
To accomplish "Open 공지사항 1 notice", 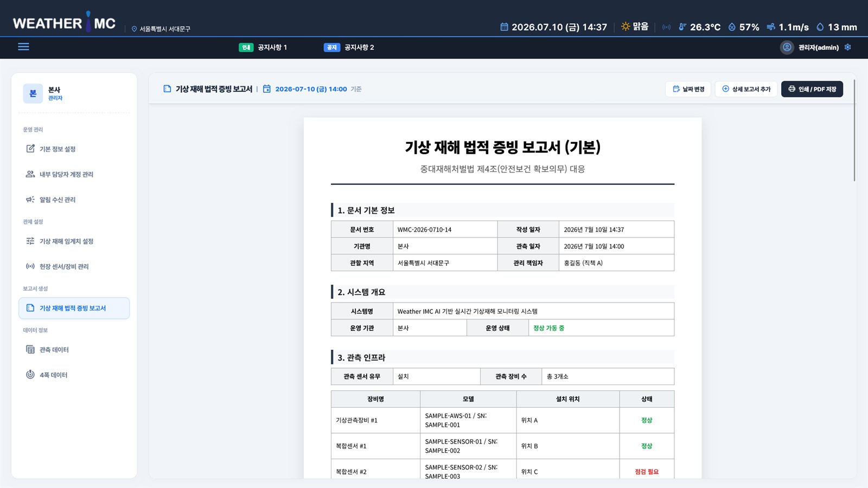I will pos(263,47).
